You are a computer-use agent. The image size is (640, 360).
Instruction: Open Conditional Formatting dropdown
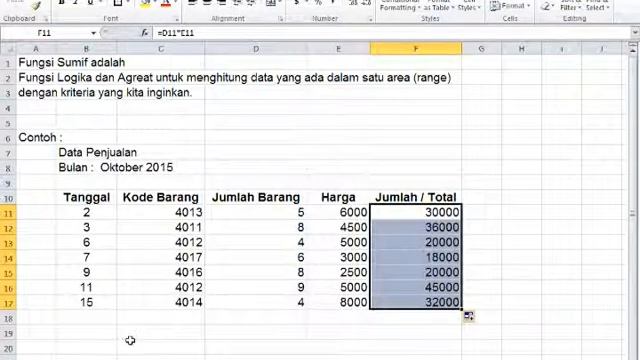coord(400,6)
